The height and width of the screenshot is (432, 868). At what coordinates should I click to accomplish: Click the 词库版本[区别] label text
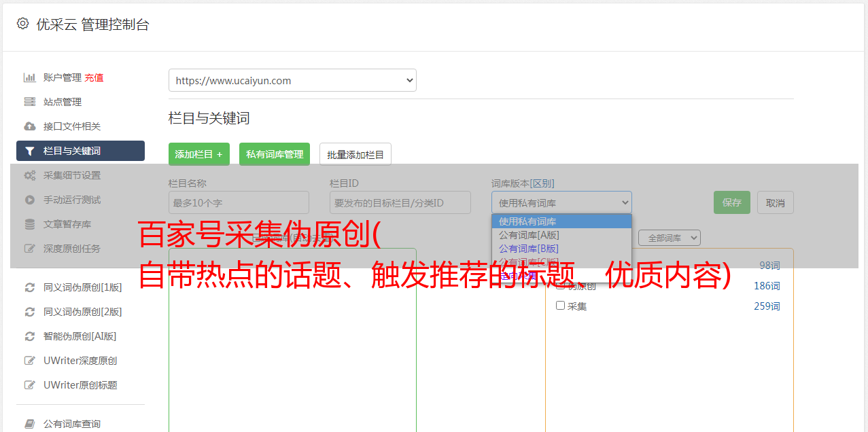click(523, 183)
